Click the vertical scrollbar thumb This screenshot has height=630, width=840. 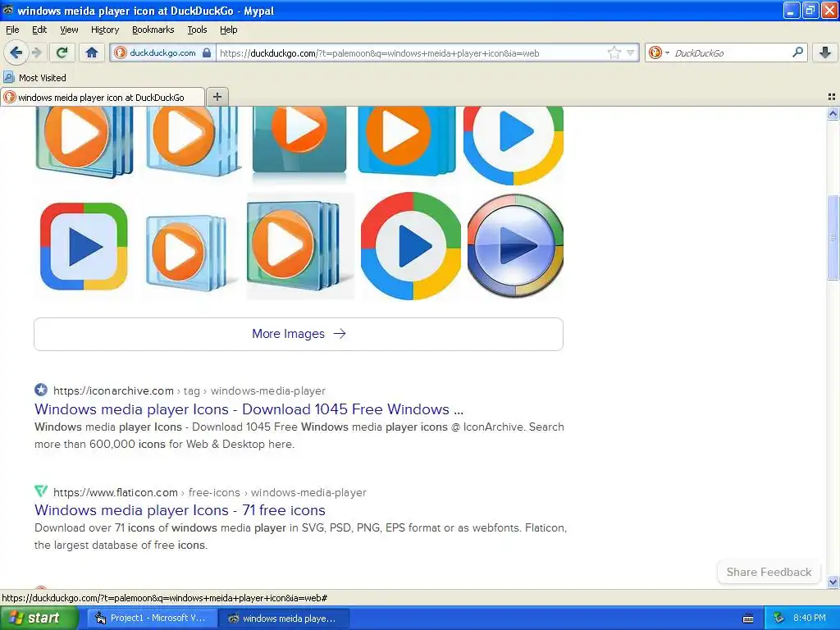click(x=833, y=237)
